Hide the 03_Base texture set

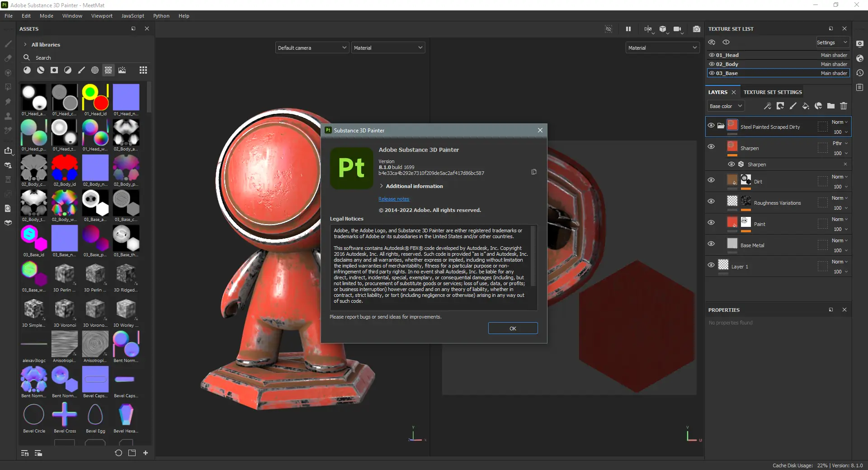pos(712,73)
